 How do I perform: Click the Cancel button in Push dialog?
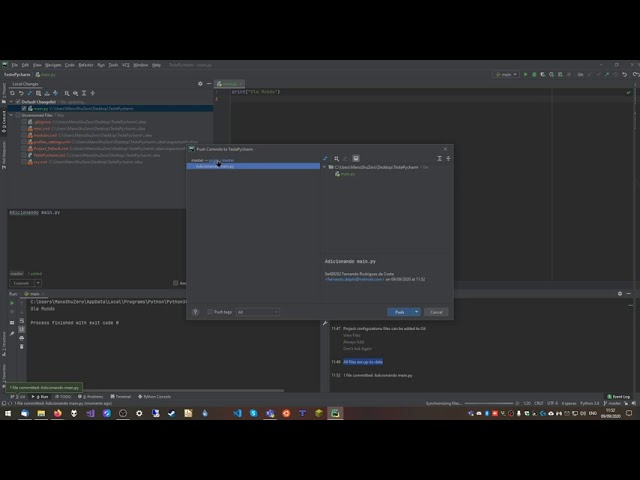(x=436, y=312)
